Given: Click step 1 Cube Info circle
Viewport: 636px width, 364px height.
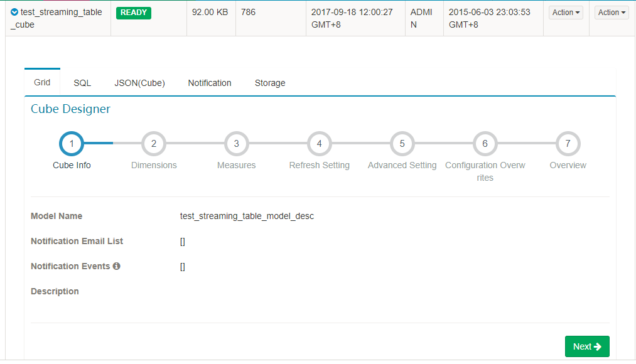Looking at the screenshot, I should coord(71,143).
